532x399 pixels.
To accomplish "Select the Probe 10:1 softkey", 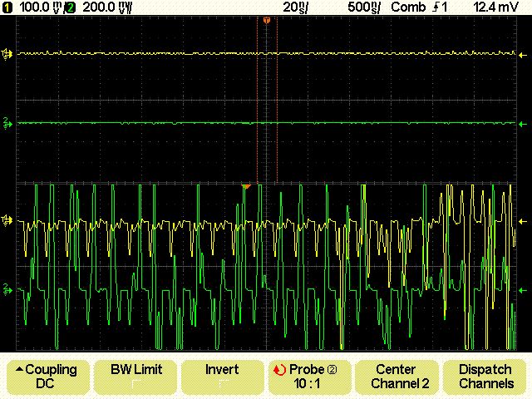I will [x=309, y=377].
